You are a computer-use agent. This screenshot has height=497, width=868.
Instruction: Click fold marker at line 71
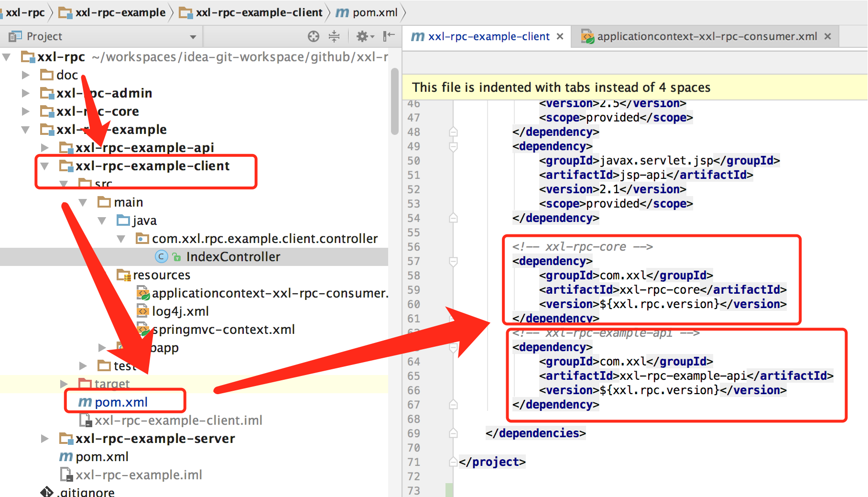(454, 462)
